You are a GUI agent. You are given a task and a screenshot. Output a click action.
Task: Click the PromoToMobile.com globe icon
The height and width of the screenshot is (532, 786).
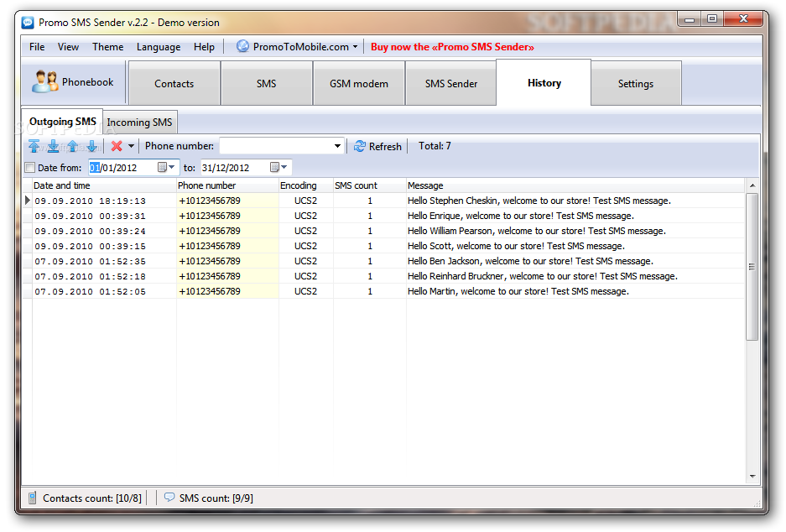[x=242, y=46]
